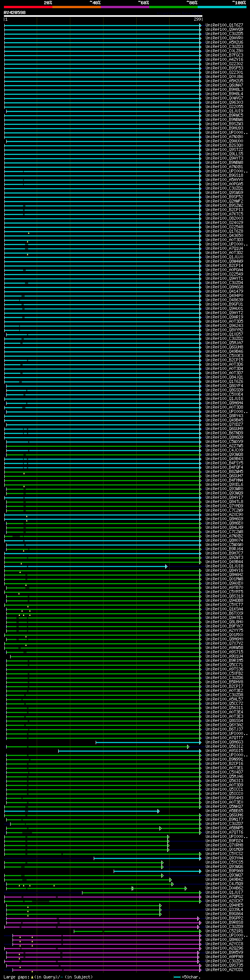Open hit UniRef100_A5H2U6

pos(224,42)
